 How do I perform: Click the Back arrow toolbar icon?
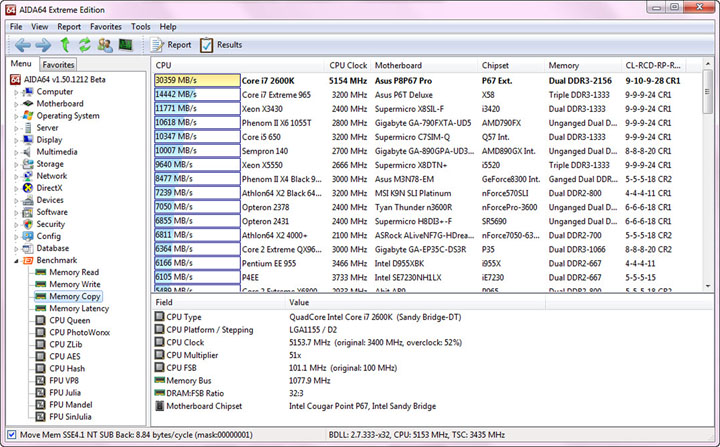pyautogui.click(x=22, y=45)
